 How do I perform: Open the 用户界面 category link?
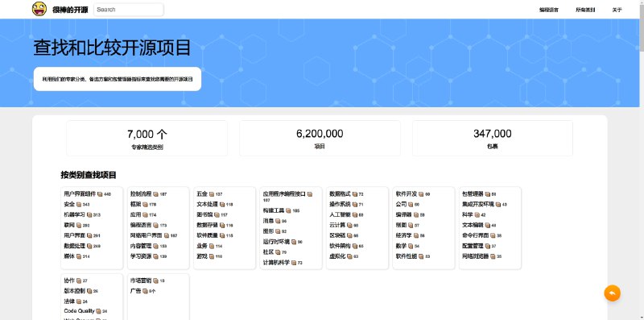tap(75, 235)
